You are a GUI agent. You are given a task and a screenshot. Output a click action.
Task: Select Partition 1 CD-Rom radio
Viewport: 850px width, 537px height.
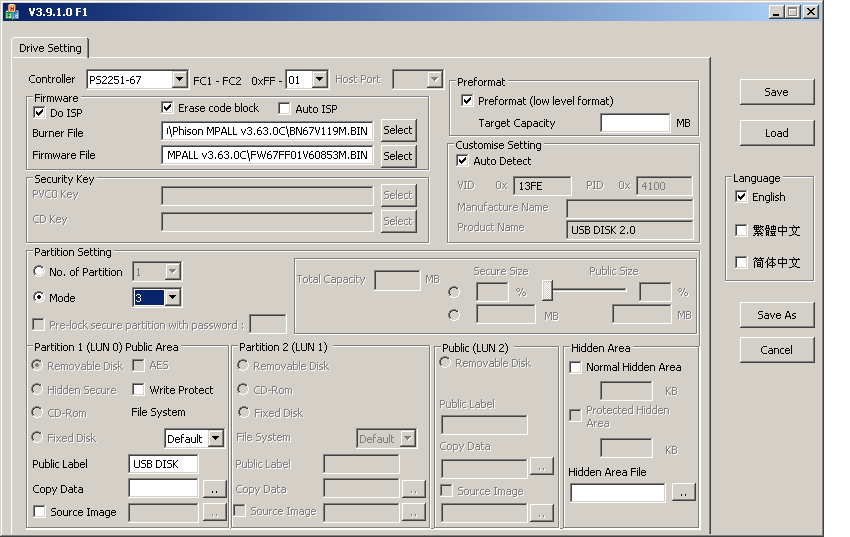[37, 412]
